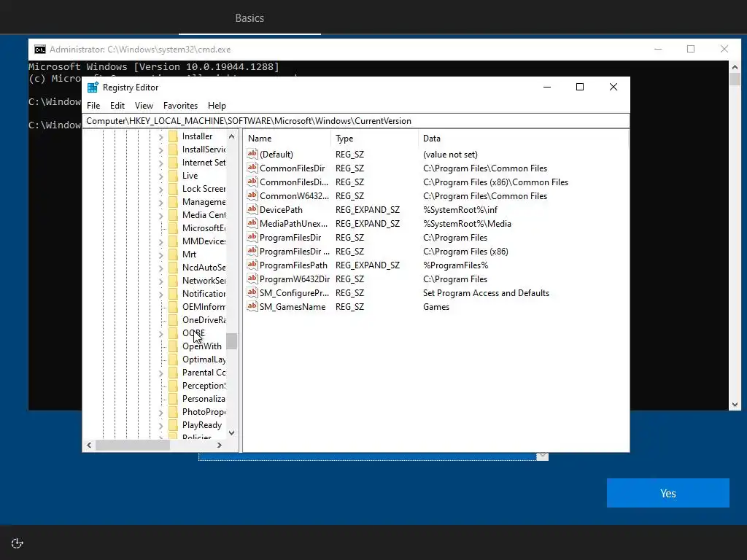Click the ProgramFilesDir value icon

(x=252, y=237)
